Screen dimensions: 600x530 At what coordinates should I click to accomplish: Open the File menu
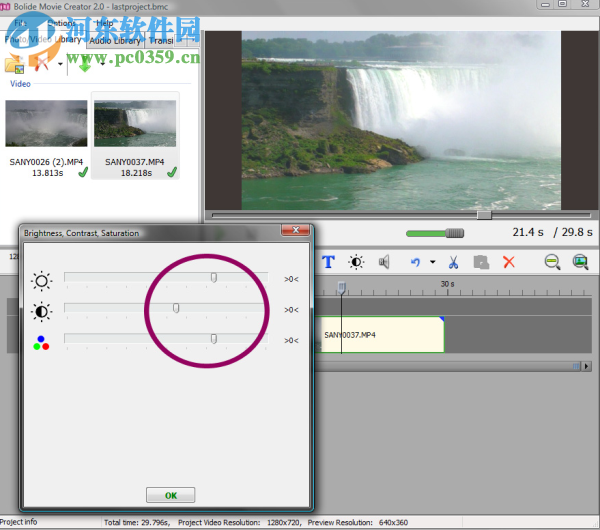[20, 23]
